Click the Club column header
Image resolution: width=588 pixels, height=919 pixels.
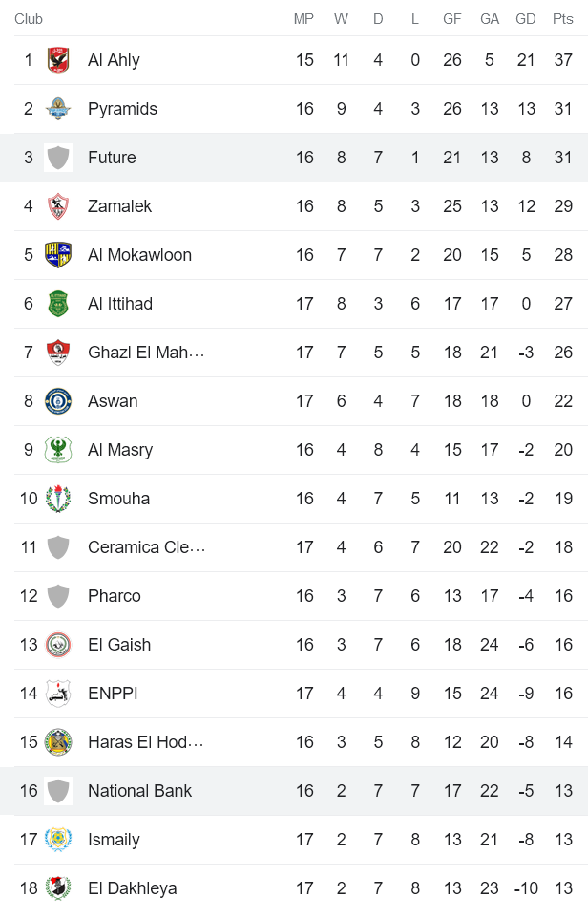click(29, 19)
